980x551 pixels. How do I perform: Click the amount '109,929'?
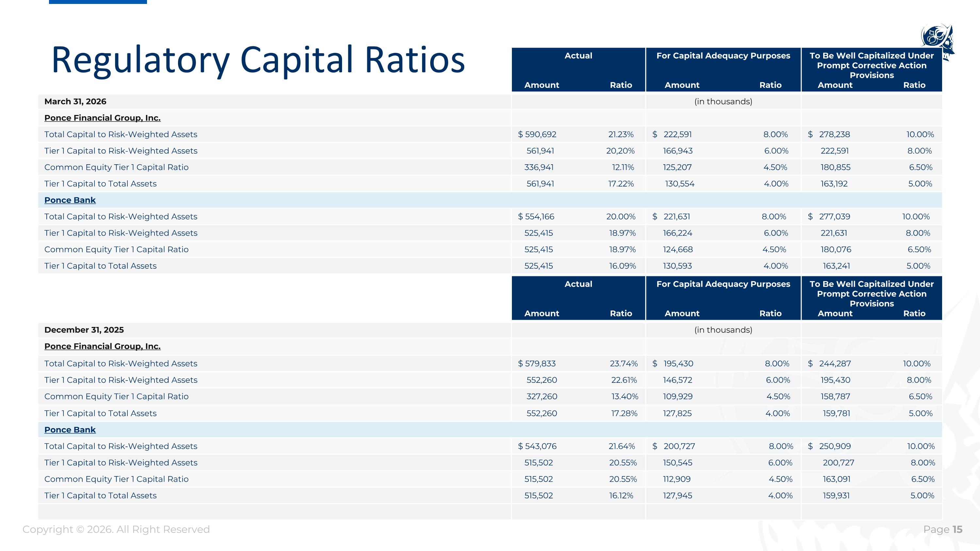678,396
